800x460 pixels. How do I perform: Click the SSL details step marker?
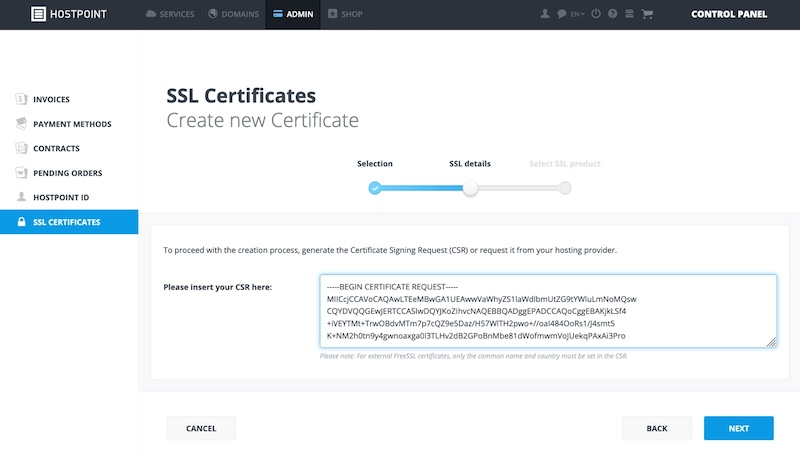point(470,188)
